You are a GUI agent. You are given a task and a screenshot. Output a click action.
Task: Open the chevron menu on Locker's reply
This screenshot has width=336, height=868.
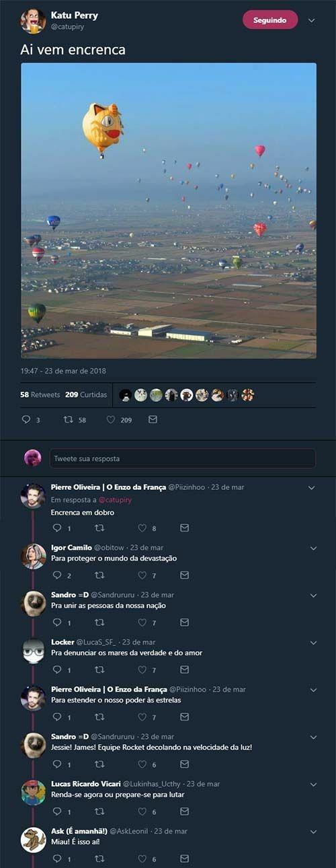(x=312, y=643)
